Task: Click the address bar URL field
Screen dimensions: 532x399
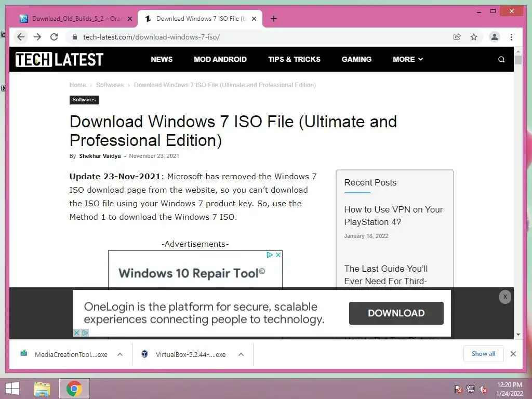Action: [x=261, y=37]
